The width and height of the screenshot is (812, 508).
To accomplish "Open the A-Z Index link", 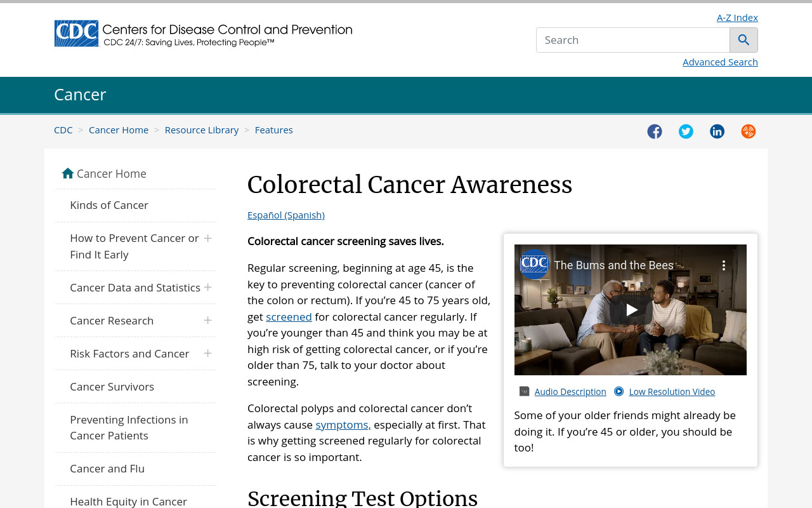I will pyautogui.click(x=737, y=17).
